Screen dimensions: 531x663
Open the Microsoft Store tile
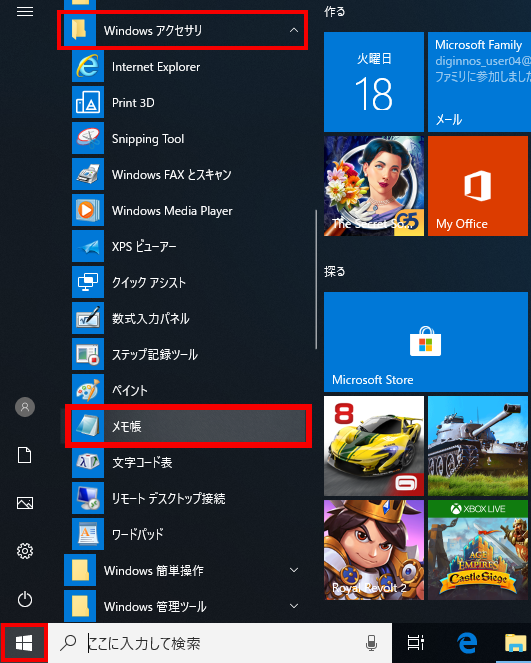click(x=426, y=342)
